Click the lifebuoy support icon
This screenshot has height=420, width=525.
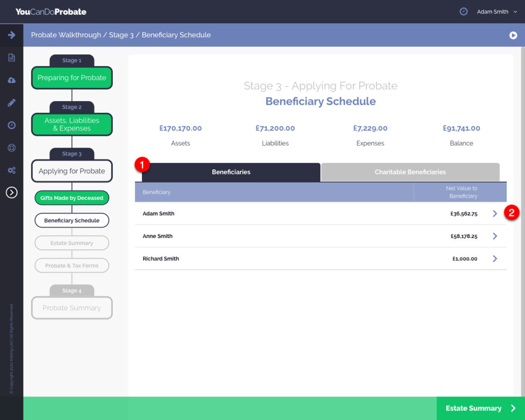pos(11,148)
